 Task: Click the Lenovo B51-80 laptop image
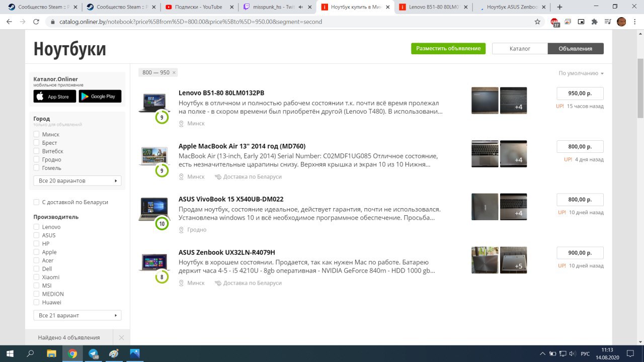point(154,103)
